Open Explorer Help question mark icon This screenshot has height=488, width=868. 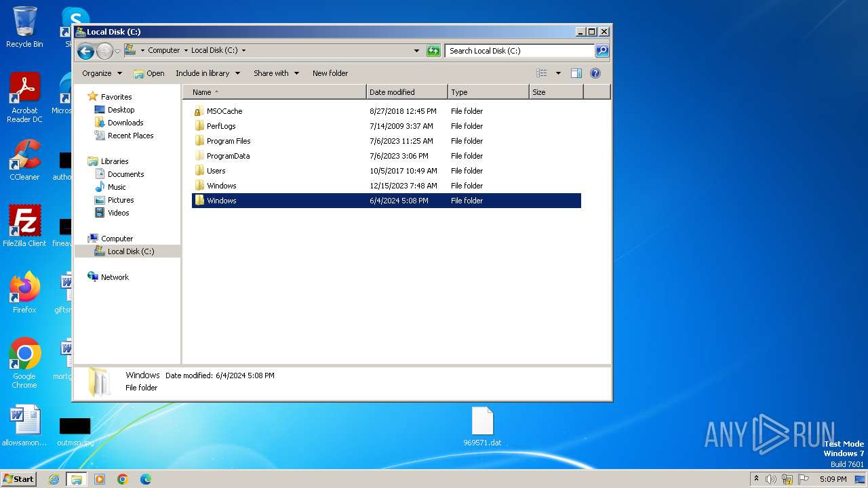(595, 73)
